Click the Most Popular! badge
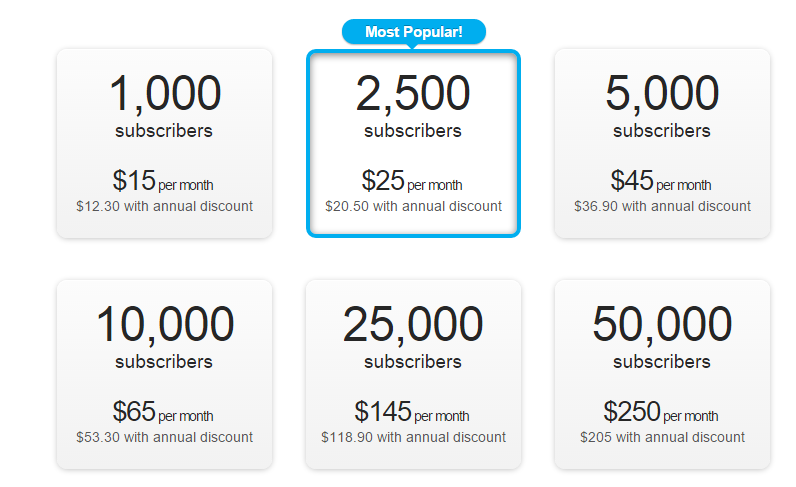 414,32
